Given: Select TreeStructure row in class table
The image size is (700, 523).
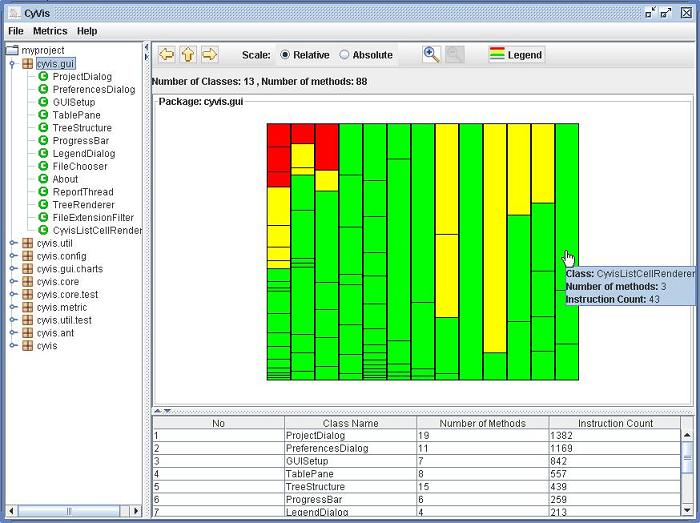Looking at the screenshot, I should pyautogui.click(x=350, y=486).
